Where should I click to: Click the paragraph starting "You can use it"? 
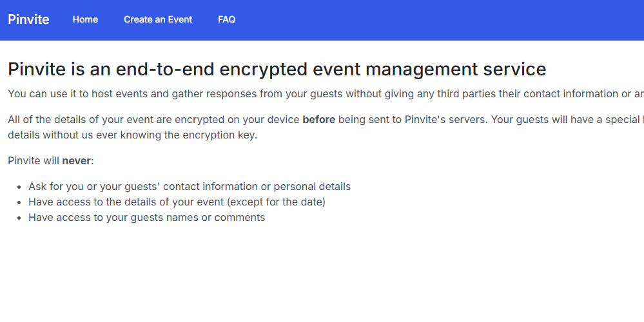pos(258,94)
